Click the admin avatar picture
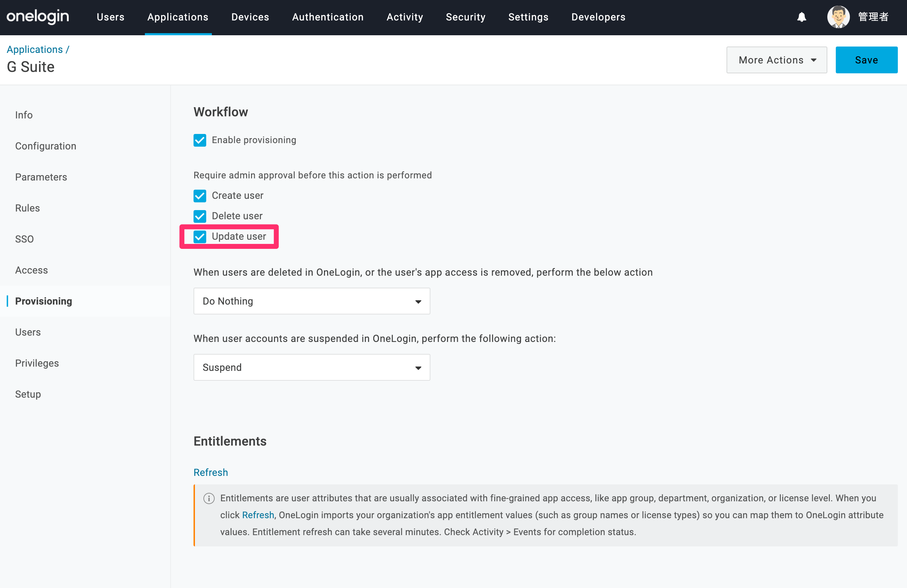The width and height of the screenshot is (907, 588). (838, 17)
